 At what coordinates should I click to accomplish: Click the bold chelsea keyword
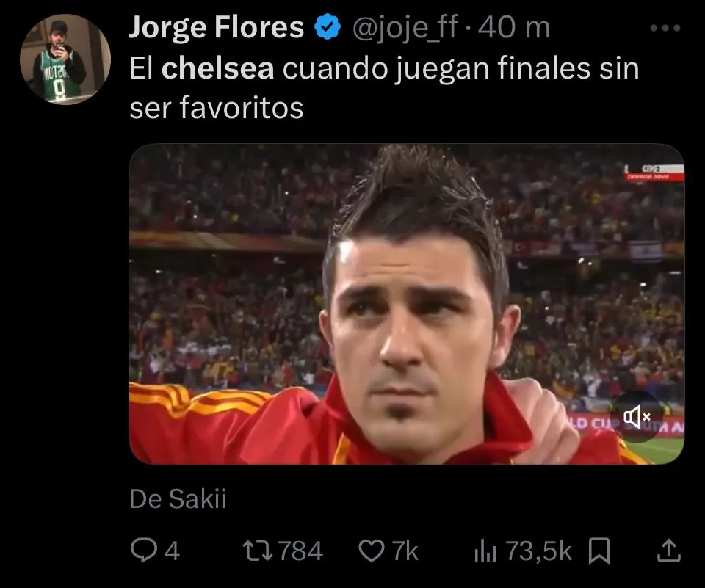[x=217, y=68]
